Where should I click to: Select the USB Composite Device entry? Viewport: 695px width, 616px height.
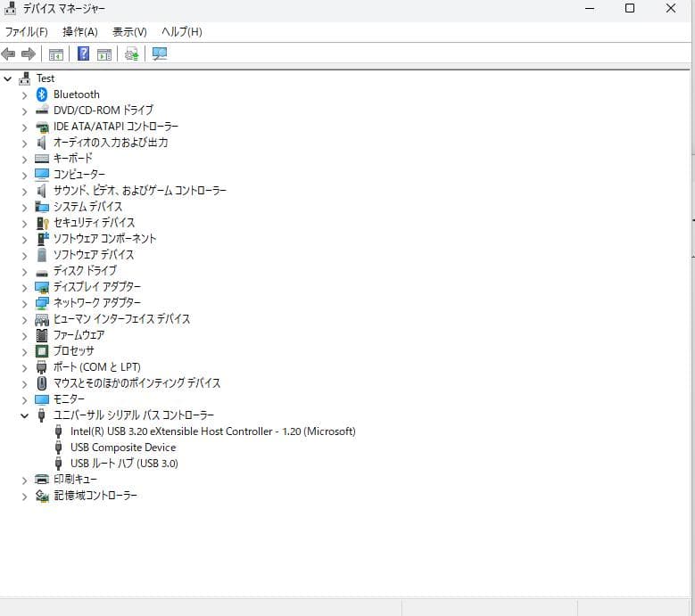pyautogui.click(x=123, y=448)
